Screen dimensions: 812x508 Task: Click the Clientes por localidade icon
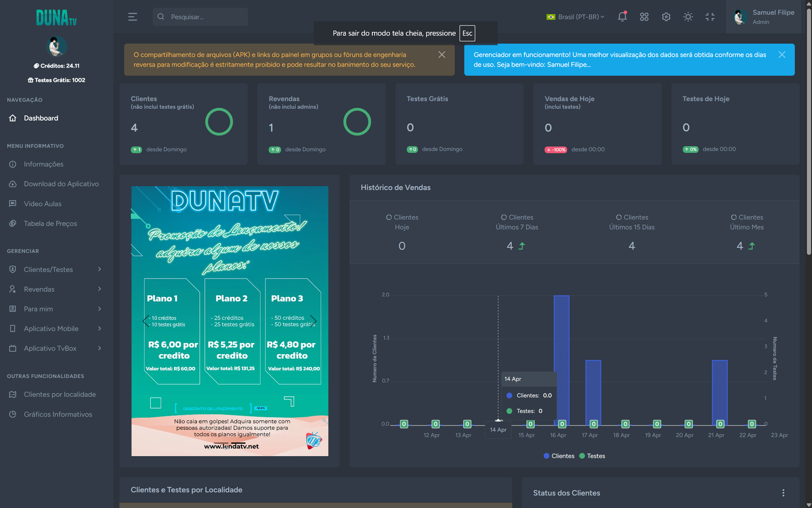pyautogui.click(x=13, y=395)
